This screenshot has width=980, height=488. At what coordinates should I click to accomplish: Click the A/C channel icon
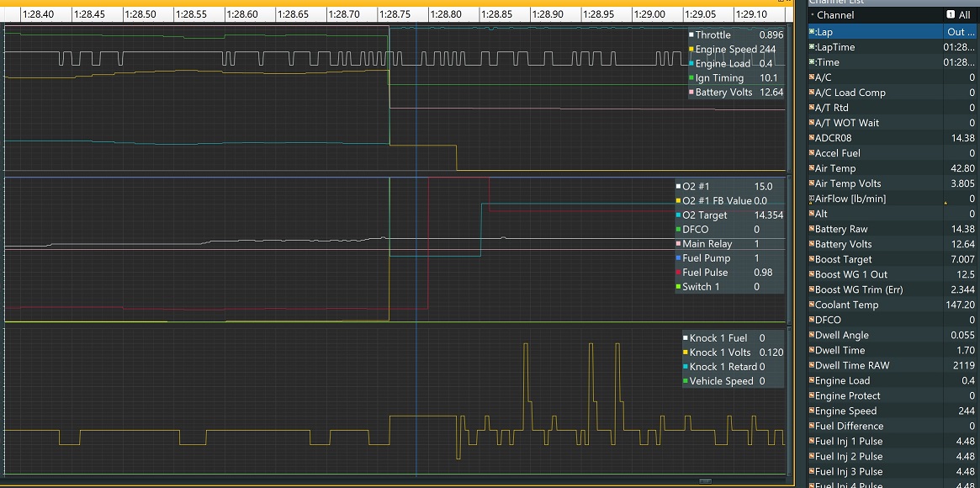[812, 77]
